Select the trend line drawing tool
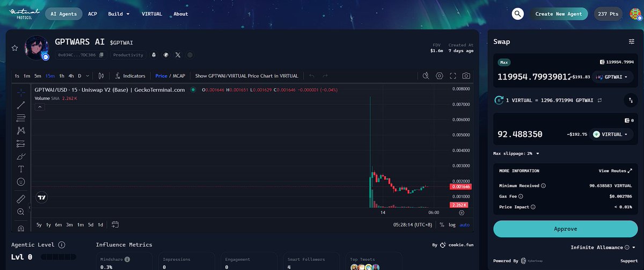 pyautogui.click(x=20, y=105)
